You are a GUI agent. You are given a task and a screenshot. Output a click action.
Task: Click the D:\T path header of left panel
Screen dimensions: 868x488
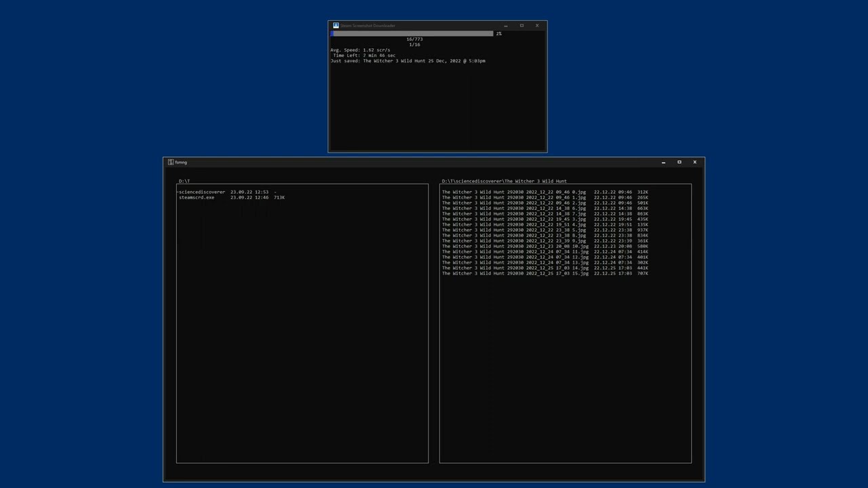(x=184, y=181)
